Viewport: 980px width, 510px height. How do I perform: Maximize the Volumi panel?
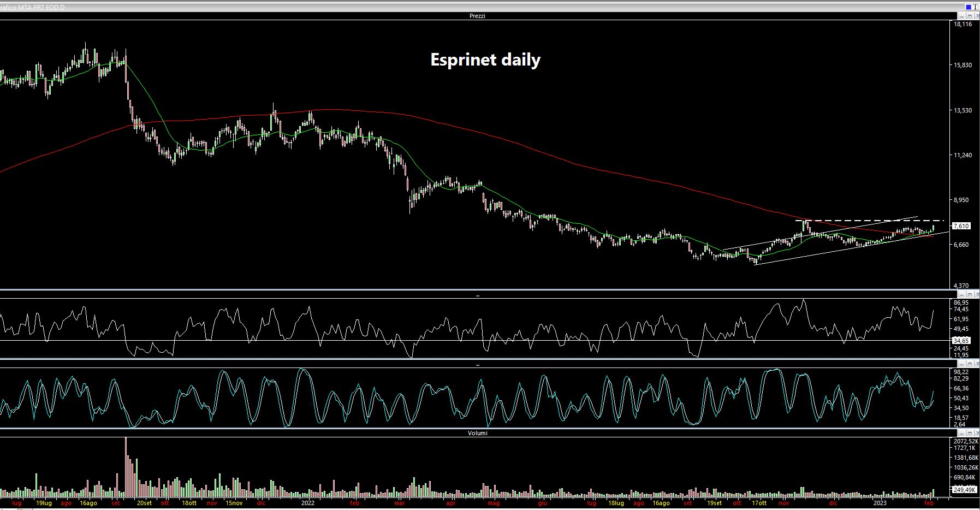[x=970, y=433]
